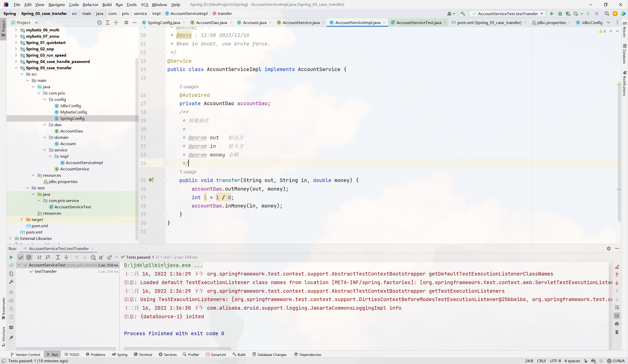Open Problems tool window

[x=95, y=354]
